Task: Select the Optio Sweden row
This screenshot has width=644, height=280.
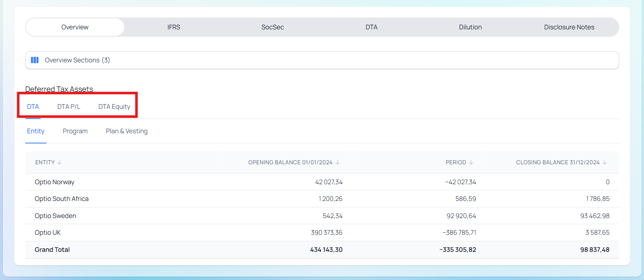Action: (322, 216)
